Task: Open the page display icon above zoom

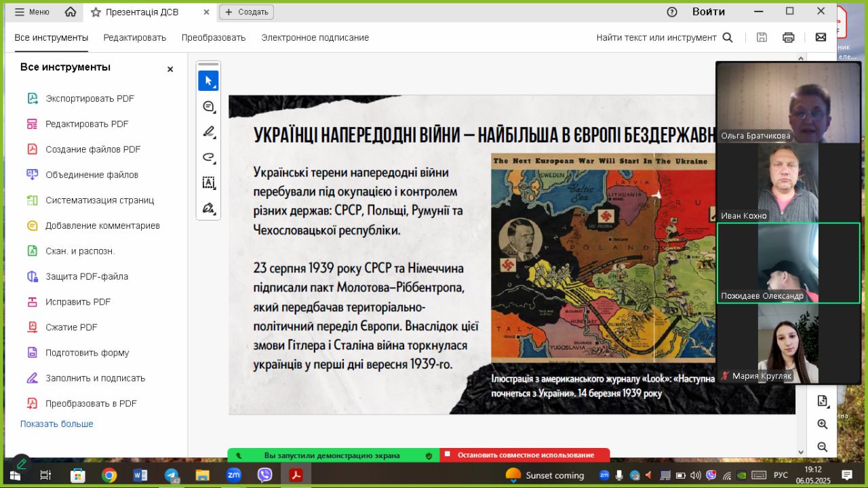Action: click(823, 401)
